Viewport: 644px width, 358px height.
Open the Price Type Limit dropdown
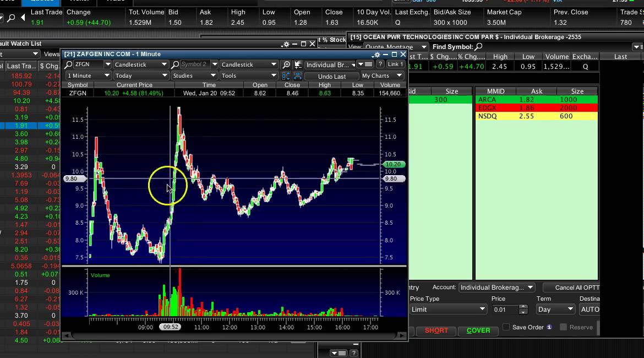tap(448, 309)
